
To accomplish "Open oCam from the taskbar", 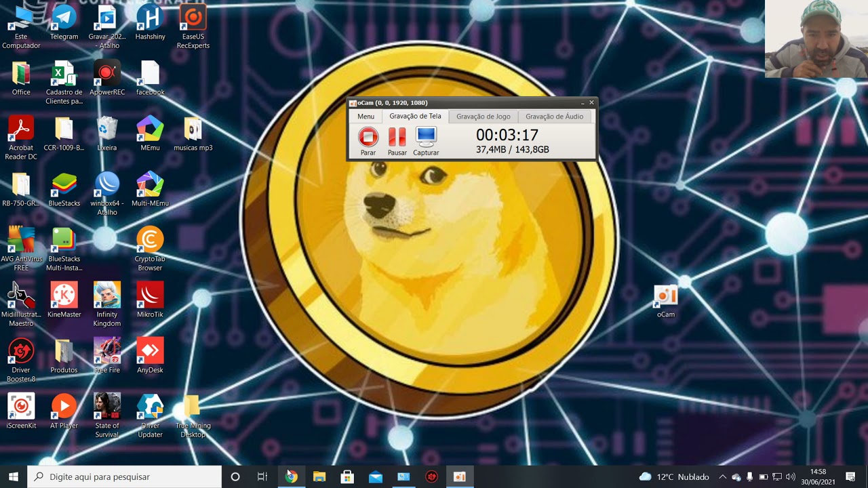I will 460,476.
